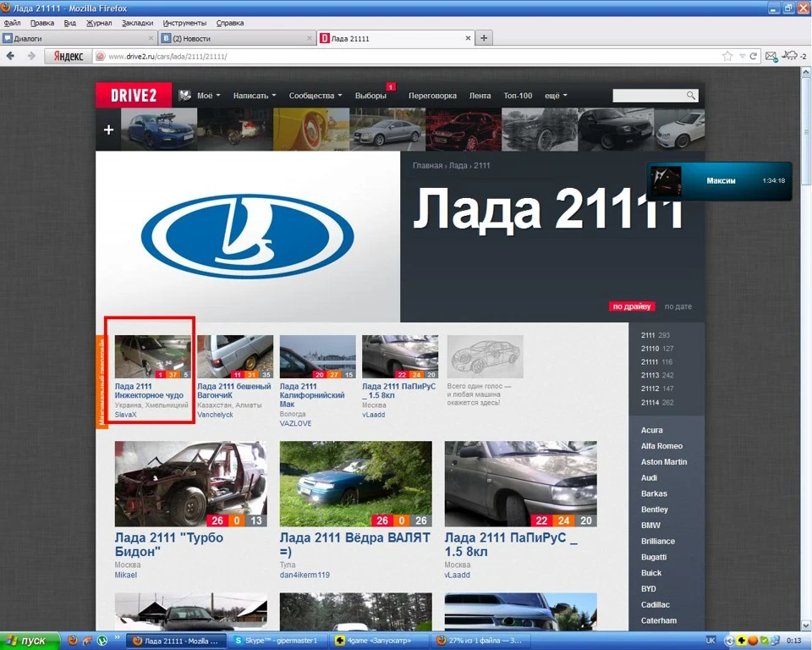Close the Диалоги tab
812x650 pixels.
[151, 38]
